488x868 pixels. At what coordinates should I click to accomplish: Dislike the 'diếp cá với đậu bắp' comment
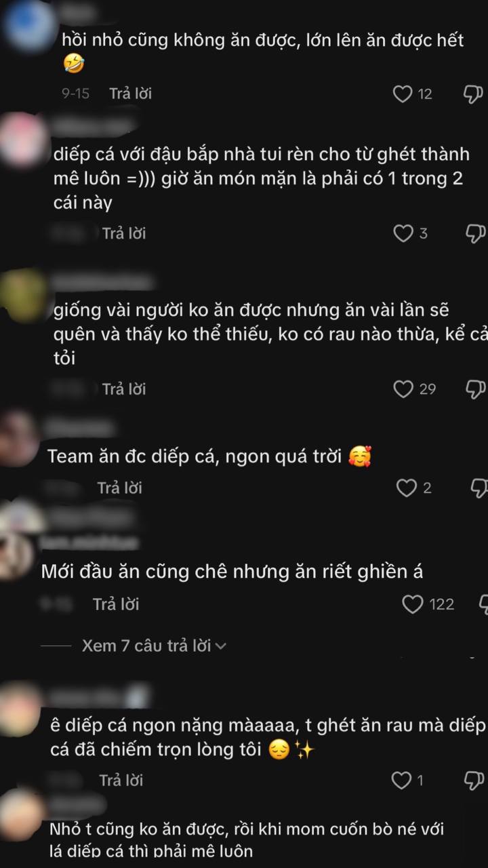pos(476,234)
